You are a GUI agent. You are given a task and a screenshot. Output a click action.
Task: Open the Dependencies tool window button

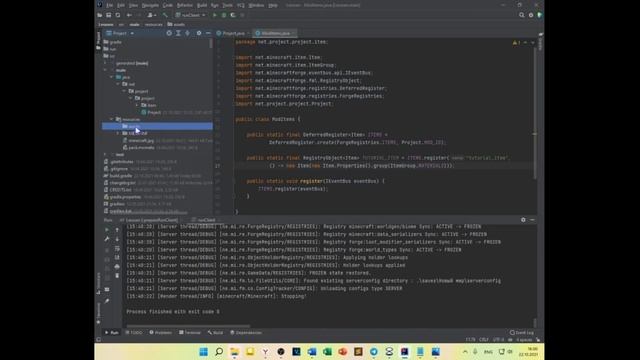(246, 333)
